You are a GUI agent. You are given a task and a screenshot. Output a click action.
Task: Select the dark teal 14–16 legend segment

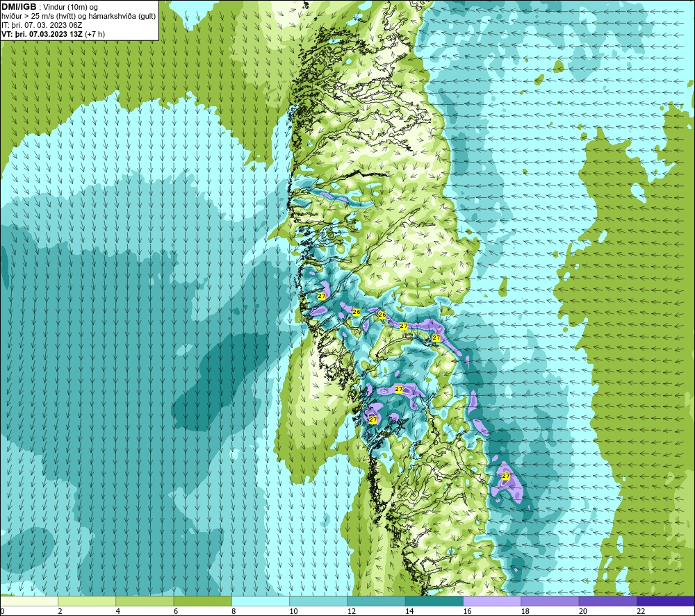click(434, 601)
